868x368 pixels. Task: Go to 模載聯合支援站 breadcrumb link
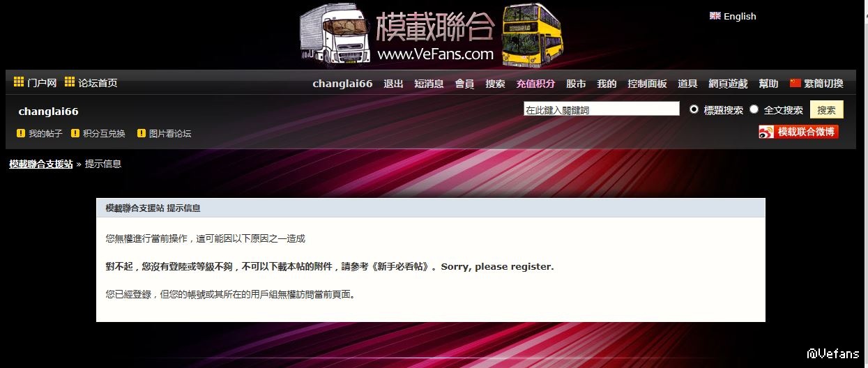pos(41,164)
